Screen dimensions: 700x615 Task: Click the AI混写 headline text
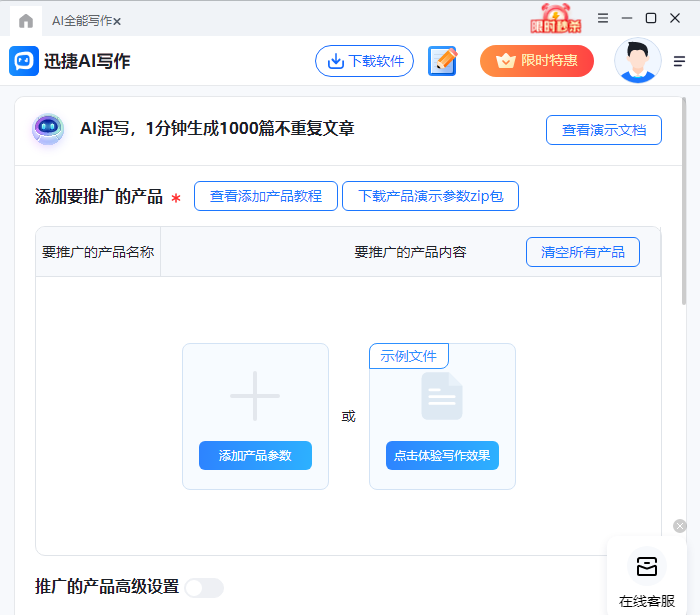click(217, 129)
